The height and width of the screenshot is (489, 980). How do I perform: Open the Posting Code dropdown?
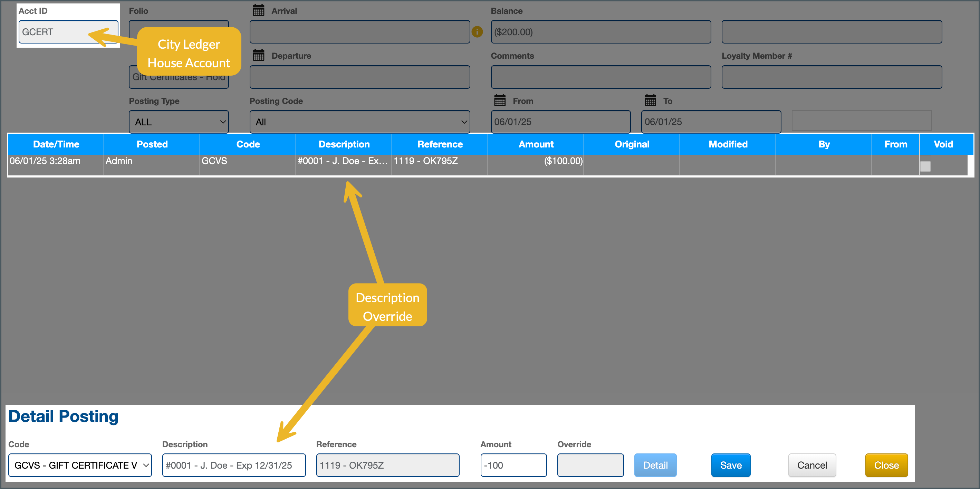pyautogui.click(x=359, y=122)
